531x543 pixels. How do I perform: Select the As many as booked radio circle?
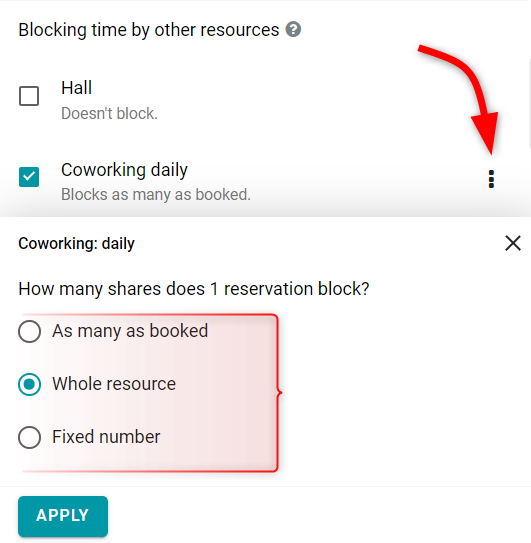point(29,331)
